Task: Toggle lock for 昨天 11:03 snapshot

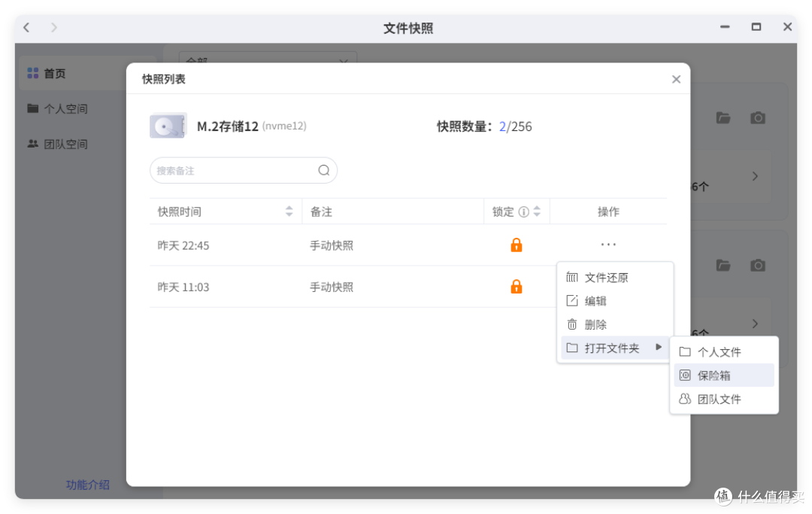Action: click(517, 287)
